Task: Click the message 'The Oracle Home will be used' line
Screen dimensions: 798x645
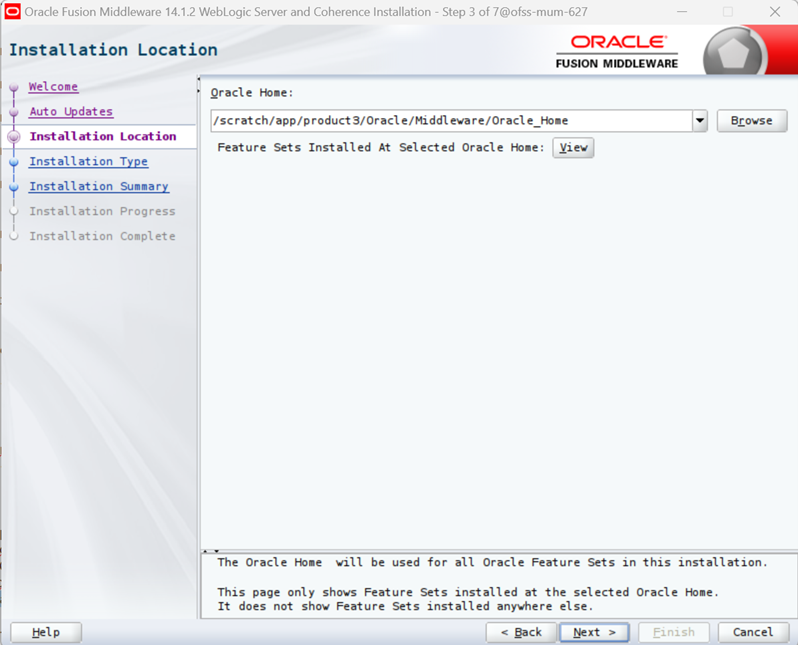Action: coord(492,563)
